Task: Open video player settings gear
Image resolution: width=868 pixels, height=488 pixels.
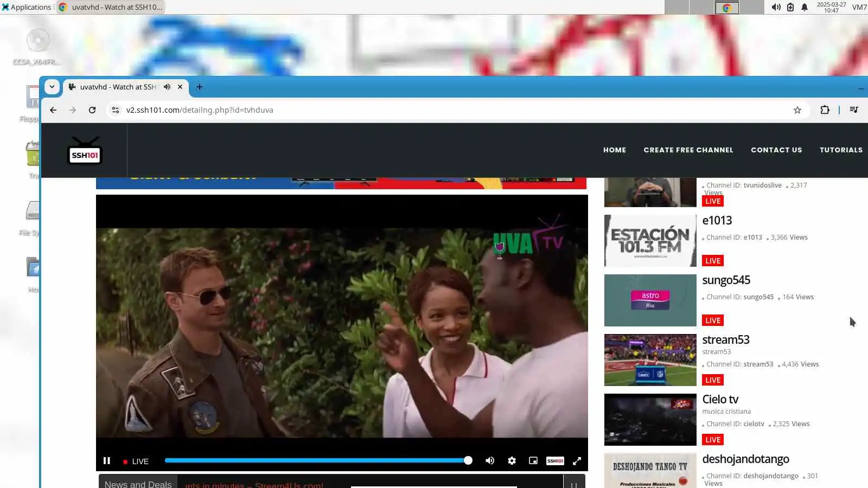Action: [512, 461]
